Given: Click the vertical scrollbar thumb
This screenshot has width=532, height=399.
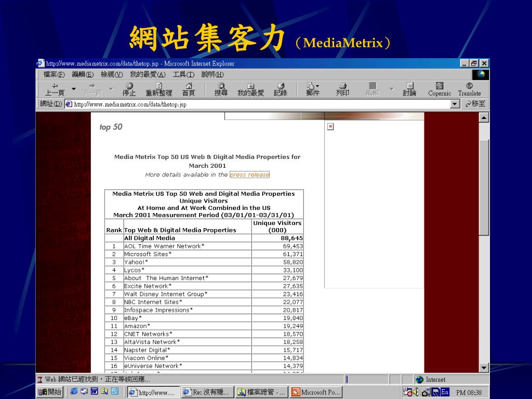Looking at the screenshot, I should tap(484, 187).
